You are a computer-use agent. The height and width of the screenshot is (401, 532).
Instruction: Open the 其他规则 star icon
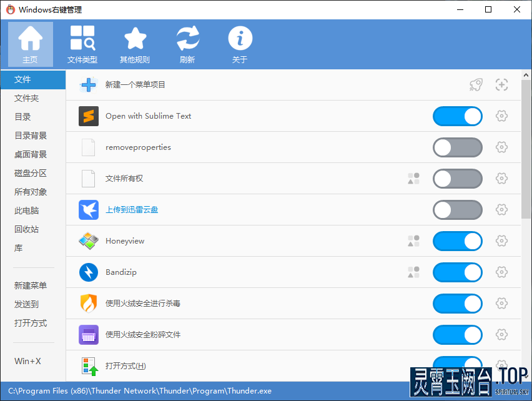point(135,44)
